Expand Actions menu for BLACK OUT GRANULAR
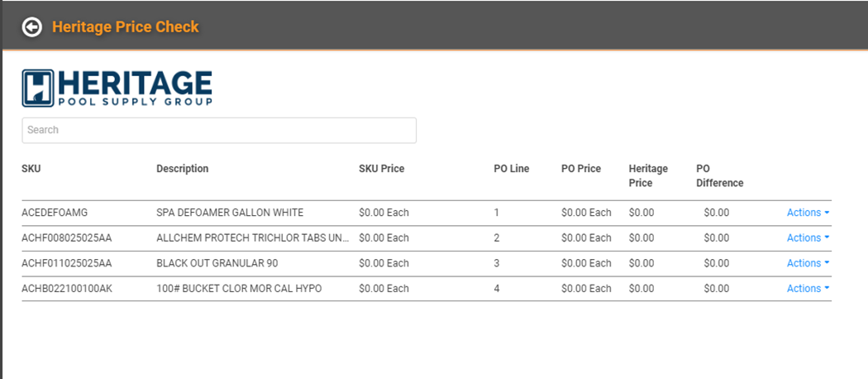Viewport: 868px width, 379px height. point(808,263)
